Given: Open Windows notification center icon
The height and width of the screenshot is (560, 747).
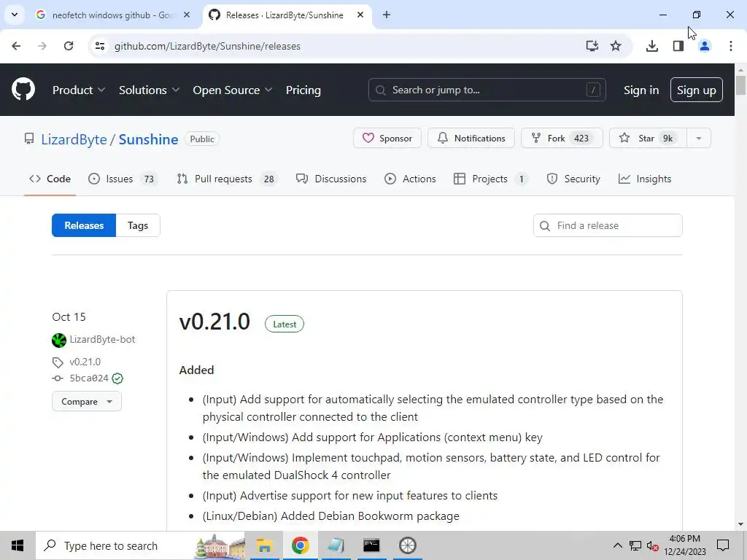Looking at the screenshot, I should (x=723, y=545).
